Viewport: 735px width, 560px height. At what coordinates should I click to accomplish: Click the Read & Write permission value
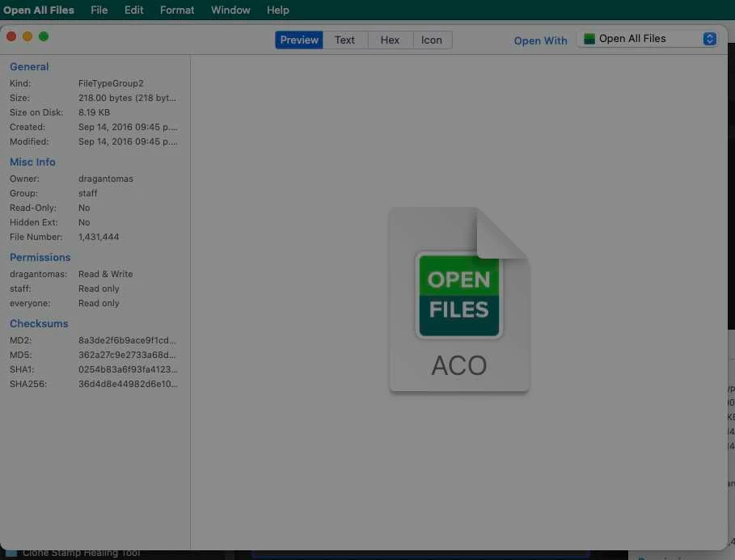[105, 274]
